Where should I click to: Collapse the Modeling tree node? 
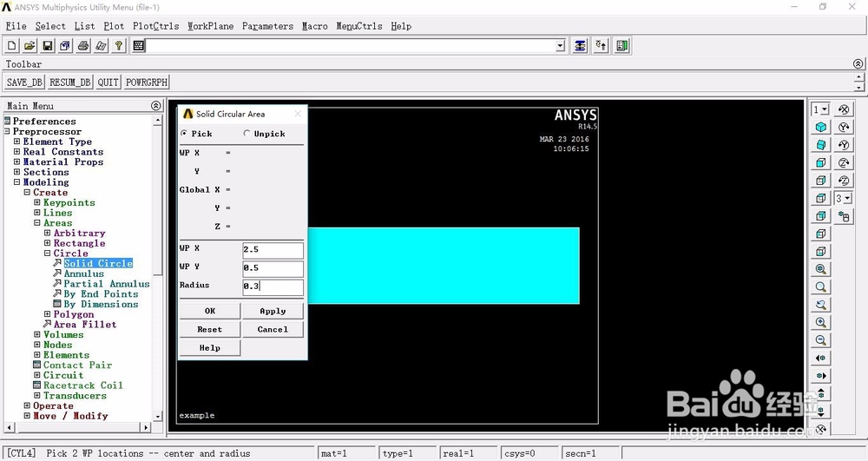coord(16,182)
